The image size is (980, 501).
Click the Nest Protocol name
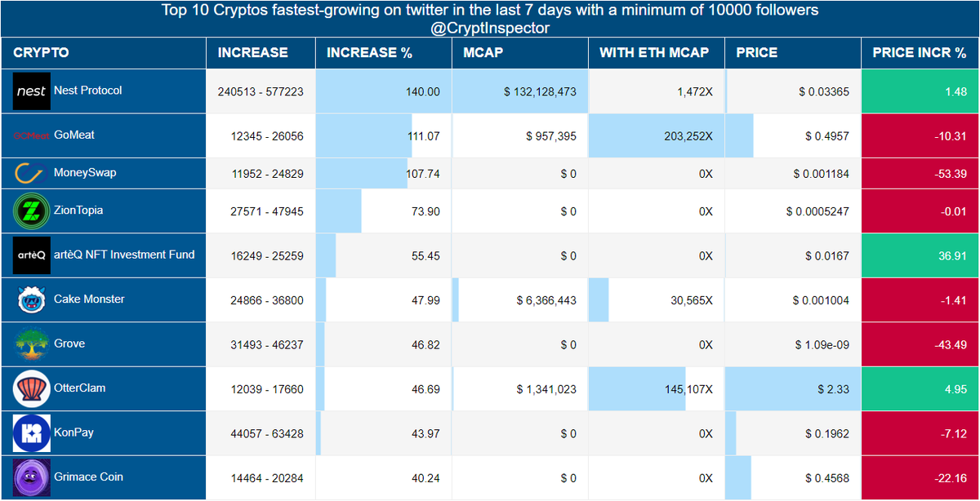click(87, 91)
